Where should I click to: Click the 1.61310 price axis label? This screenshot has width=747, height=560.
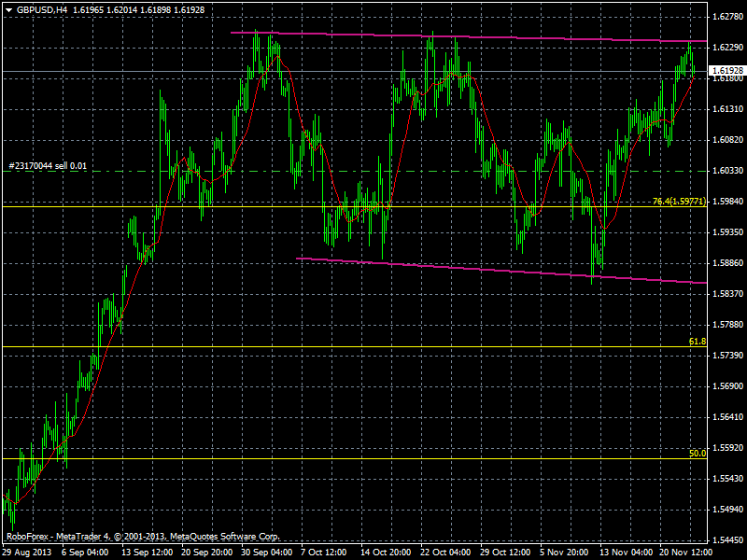point(727,109)
